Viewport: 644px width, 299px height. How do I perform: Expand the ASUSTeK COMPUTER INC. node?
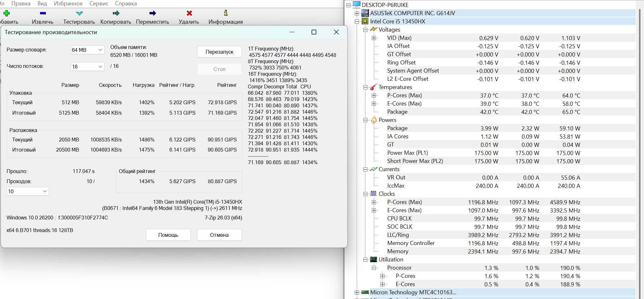coord(357,13)
